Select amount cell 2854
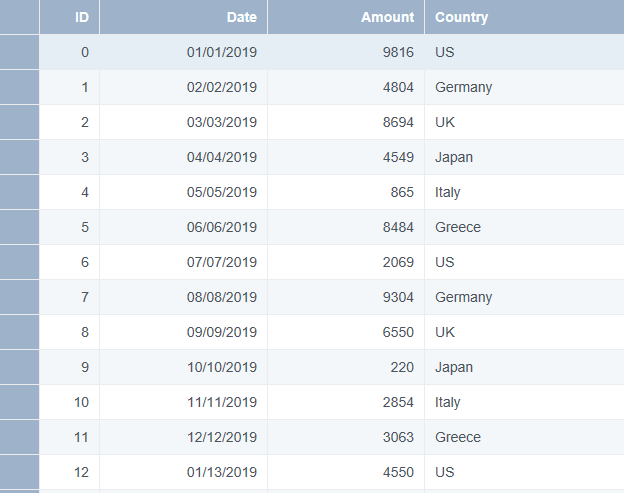Viewport: 624px width, 493px height. point(346,402)
